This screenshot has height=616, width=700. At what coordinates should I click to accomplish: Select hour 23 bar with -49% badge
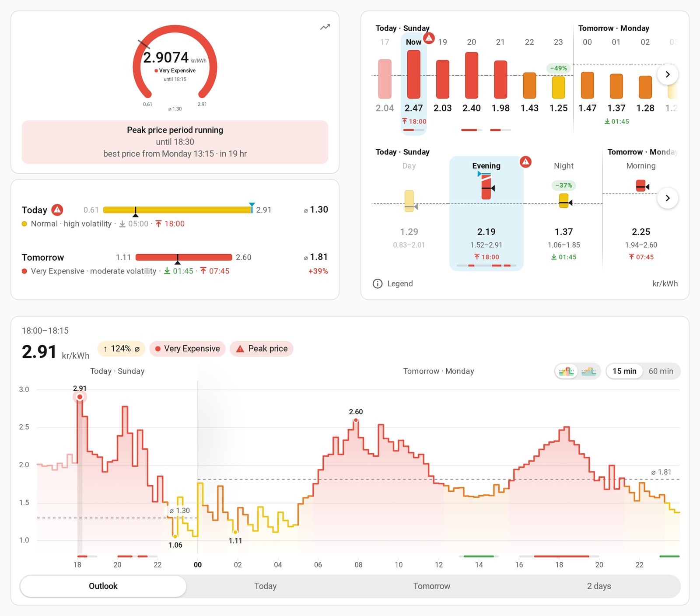558,87
